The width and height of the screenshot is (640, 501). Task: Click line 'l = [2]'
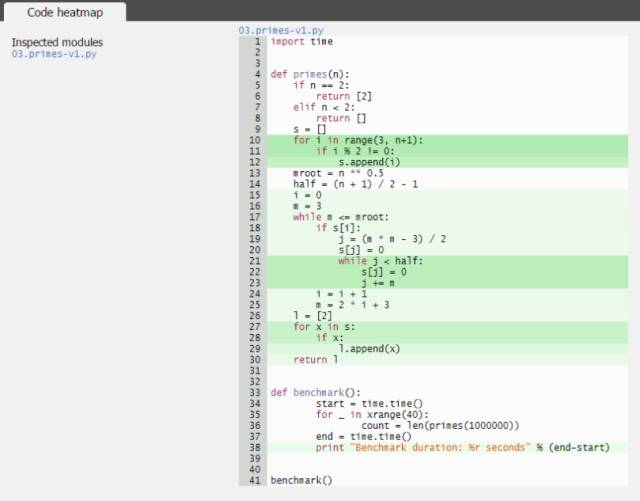click(x=312, y=316)
